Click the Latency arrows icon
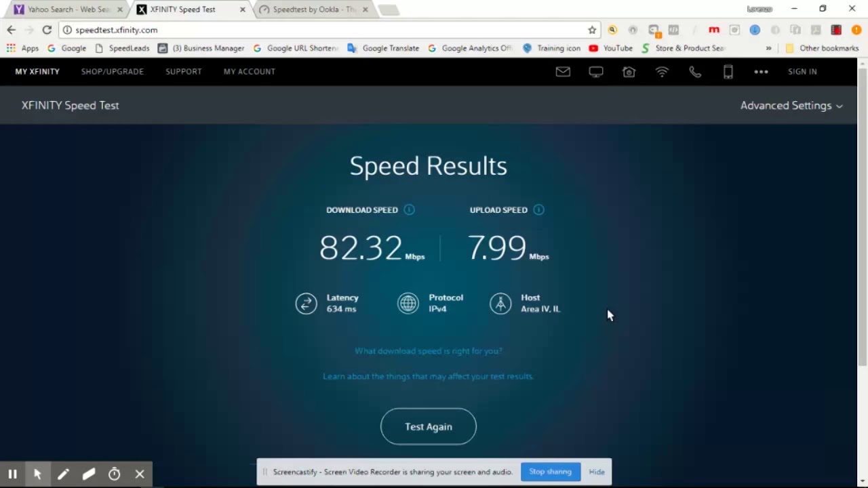Screen dimensions: 868x488 tap(306, 303)
